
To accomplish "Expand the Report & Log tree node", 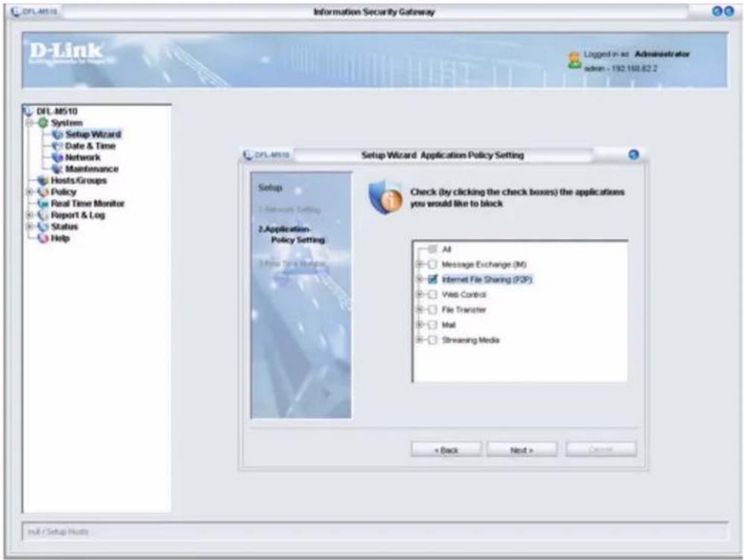I will pos(30,215).
